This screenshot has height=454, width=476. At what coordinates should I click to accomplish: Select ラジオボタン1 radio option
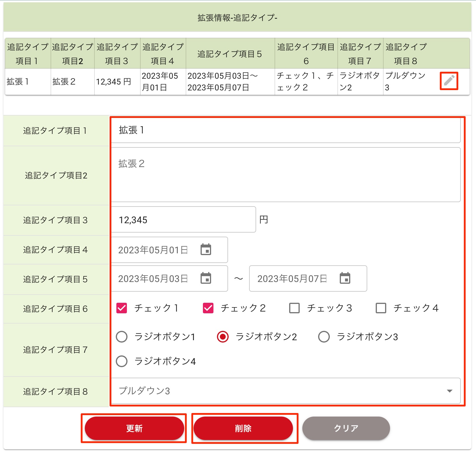122,337
